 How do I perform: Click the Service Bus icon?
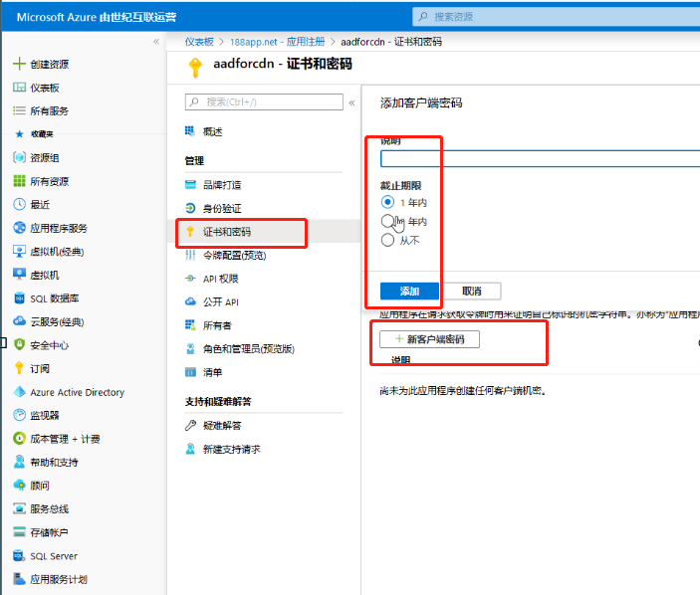pos(19,508)
